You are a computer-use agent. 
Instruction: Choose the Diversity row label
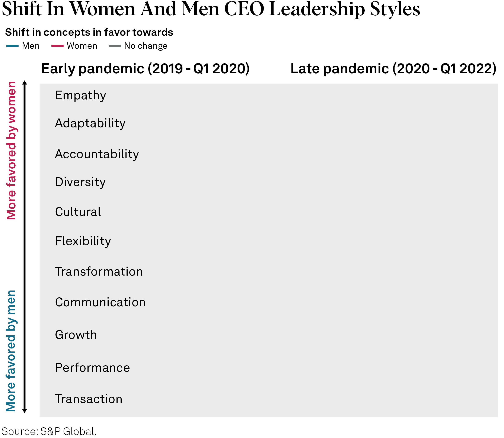80,182
